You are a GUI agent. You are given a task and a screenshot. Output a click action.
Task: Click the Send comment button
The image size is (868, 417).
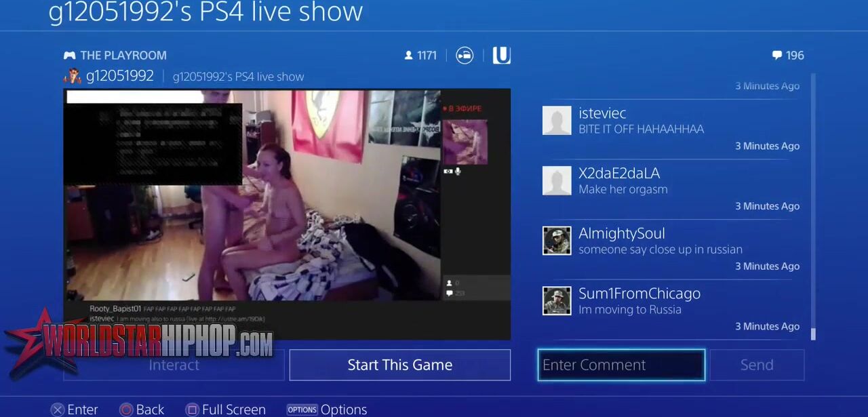pos(756,365)
